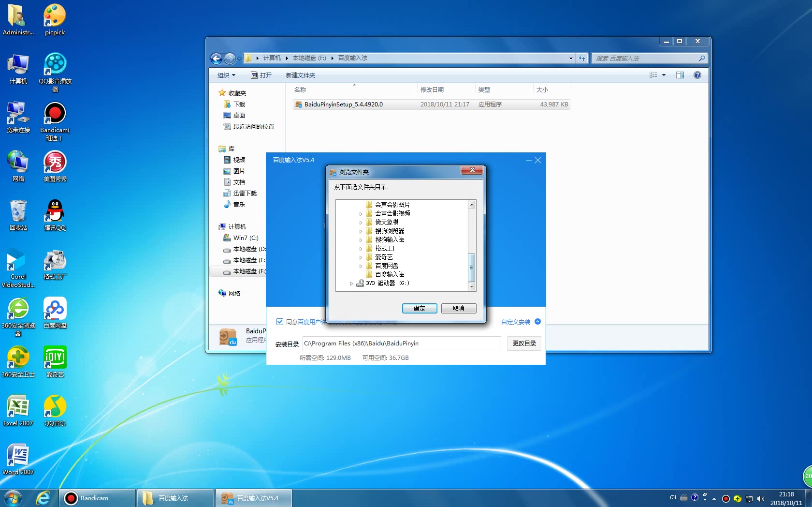Expand the 百度网盘 folder node in tree
Screen dimensions: 812x507
tap(361, 266)
